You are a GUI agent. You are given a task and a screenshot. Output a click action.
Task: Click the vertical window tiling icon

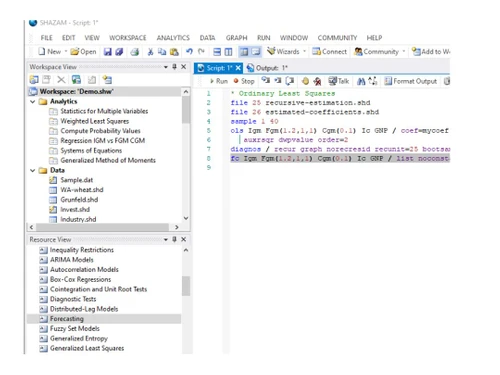click(228, 52)
